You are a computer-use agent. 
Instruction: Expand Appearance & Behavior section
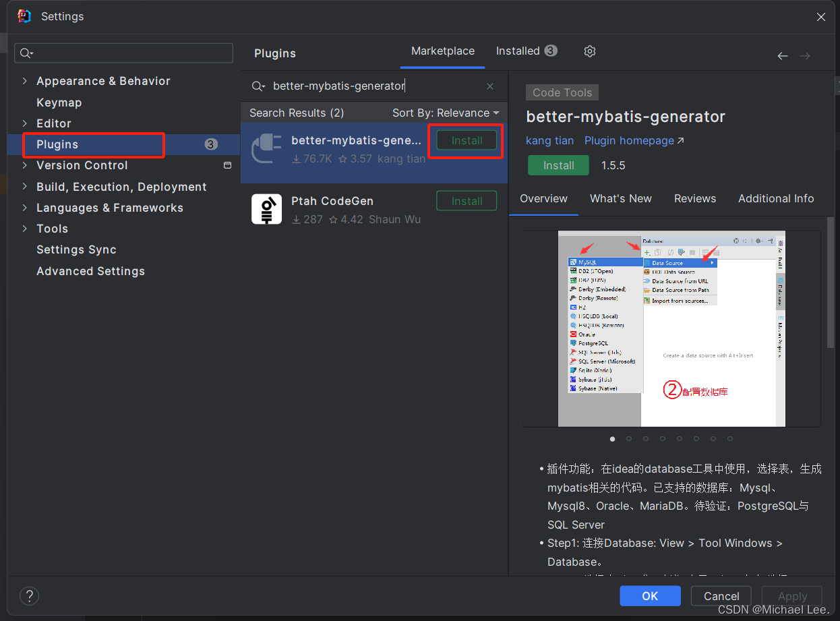pyautogui.click(x=25, y=81)
